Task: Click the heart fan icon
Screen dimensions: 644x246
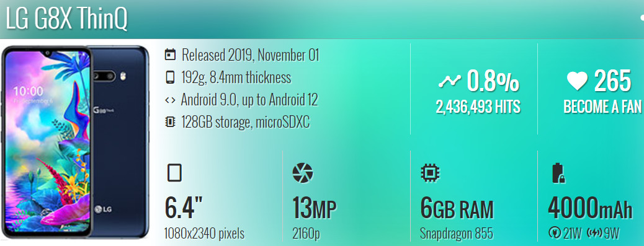Action: pyautogui.click(x=577, y=81)
